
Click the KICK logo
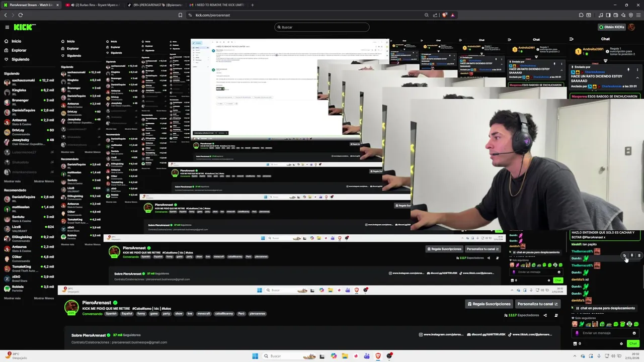coord(24,27)
